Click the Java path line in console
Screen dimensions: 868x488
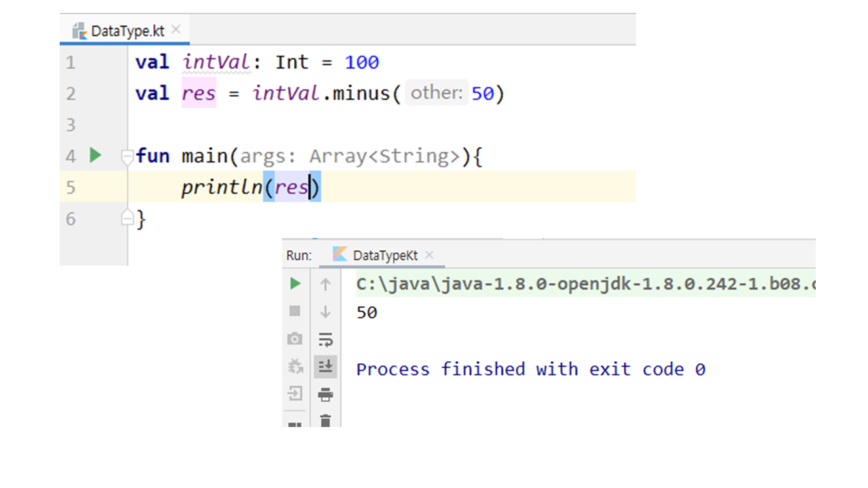click(583, 285)
